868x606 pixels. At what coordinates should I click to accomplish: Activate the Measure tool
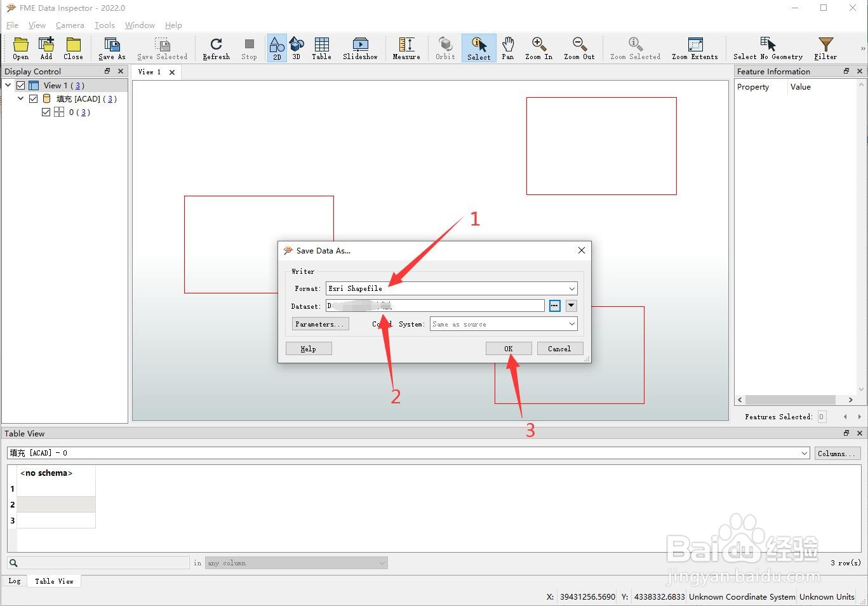tap(406, 48)
